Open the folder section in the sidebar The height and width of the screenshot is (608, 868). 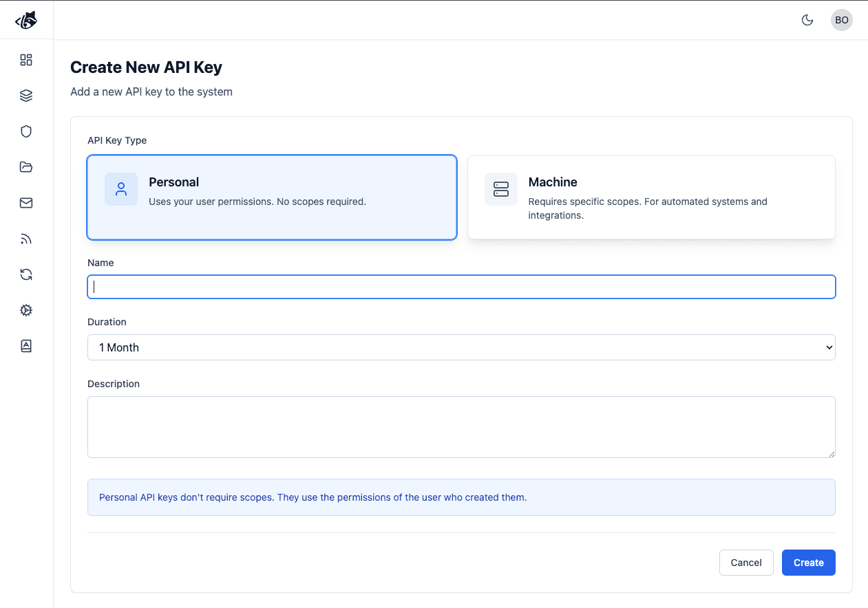tap(26, 167)
